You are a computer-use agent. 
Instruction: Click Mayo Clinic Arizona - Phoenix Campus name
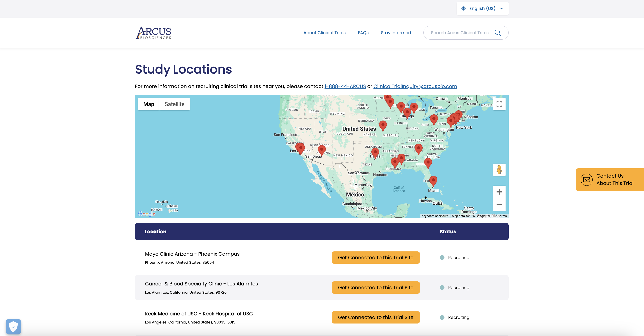point(192,254)
